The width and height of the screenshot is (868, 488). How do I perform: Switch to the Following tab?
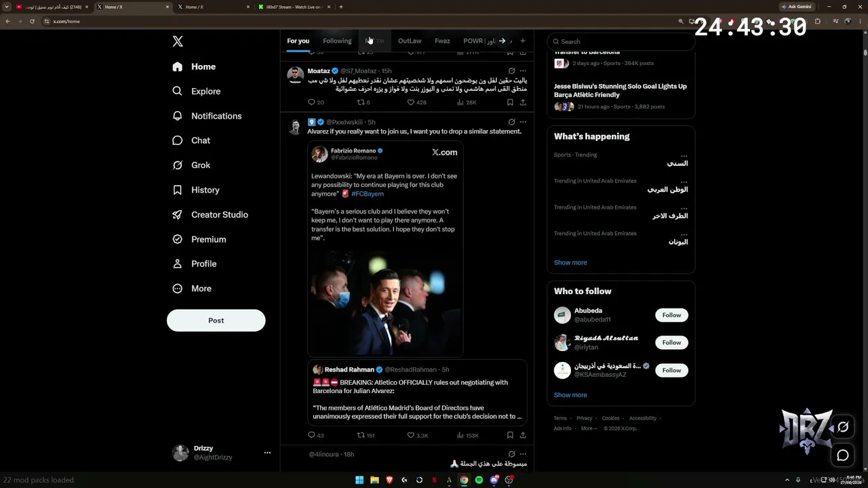[x=337, y=41]
